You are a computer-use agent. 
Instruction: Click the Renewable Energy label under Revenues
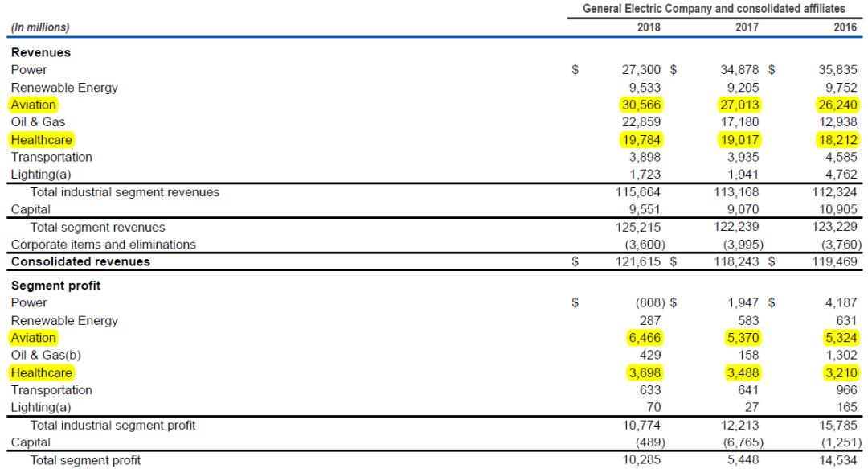(64, 88)
